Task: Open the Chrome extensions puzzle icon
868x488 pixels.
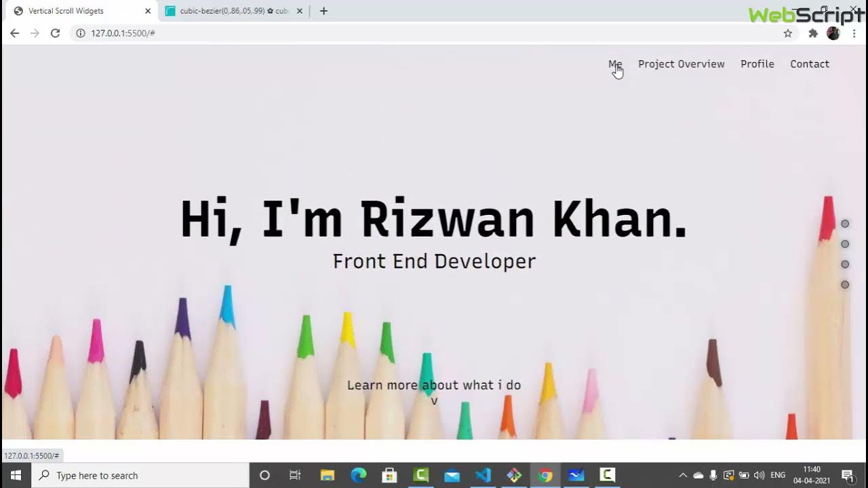Action: (x=813, y=33)
